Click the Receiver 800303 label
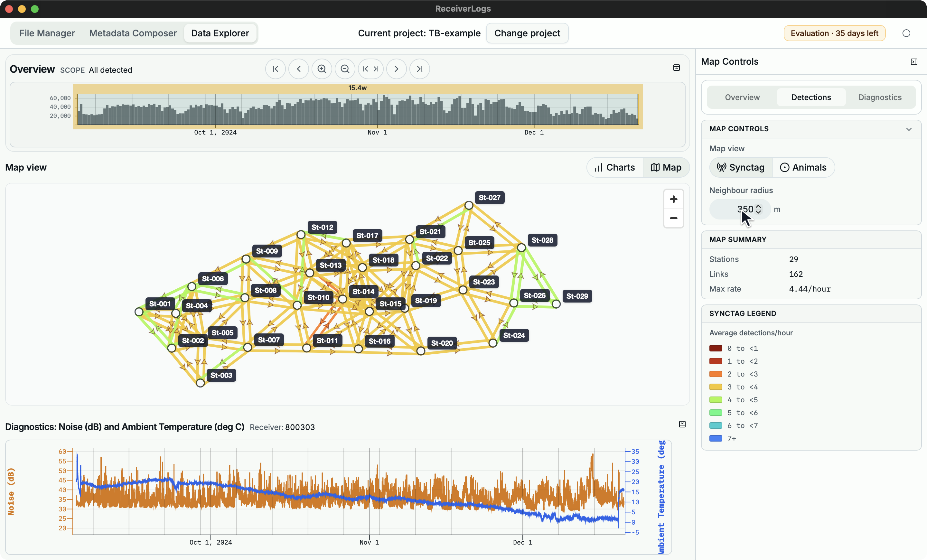The height and width of the screenshot is (560, 927). [282, 427]
